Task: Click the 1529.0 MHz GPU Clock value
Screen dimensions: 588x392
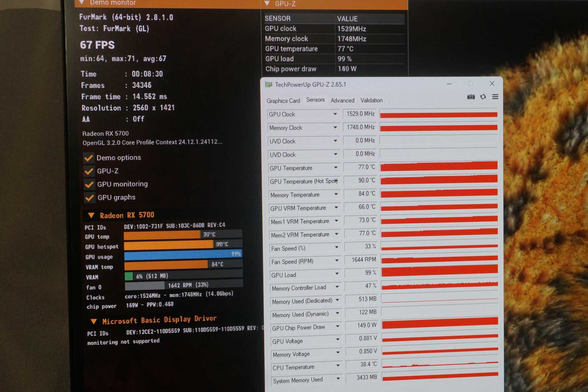Action: tap(360, 114)
